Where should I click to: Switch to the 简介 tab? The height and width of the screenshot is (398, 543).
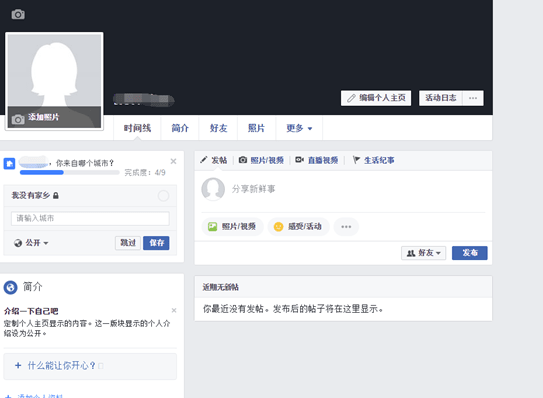tap(180, 128)
